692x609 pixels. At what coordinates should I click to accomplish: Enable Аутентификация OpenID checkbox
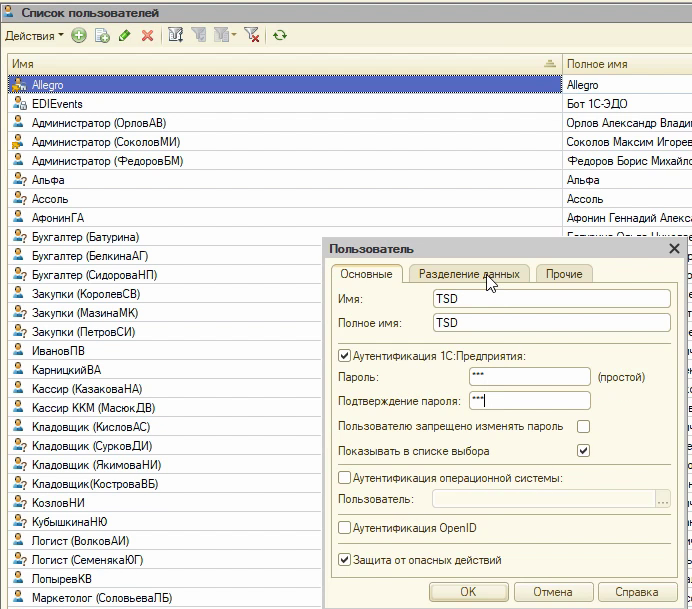(344, 527)
